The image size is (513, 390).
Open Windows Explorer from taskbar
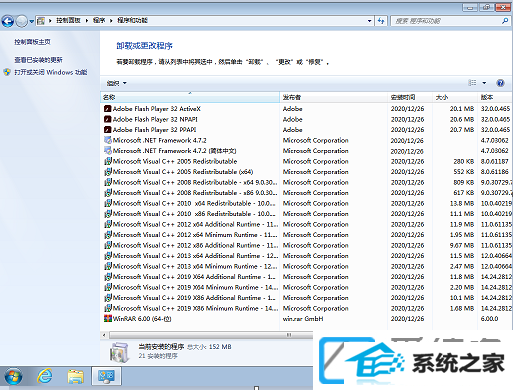(76, 377)
